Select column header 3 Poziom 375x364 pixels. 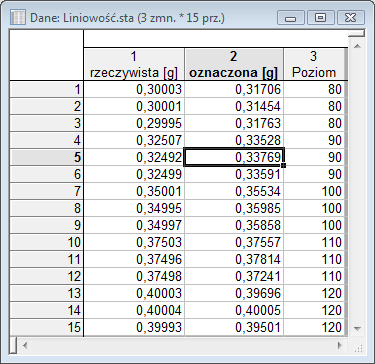314,64
